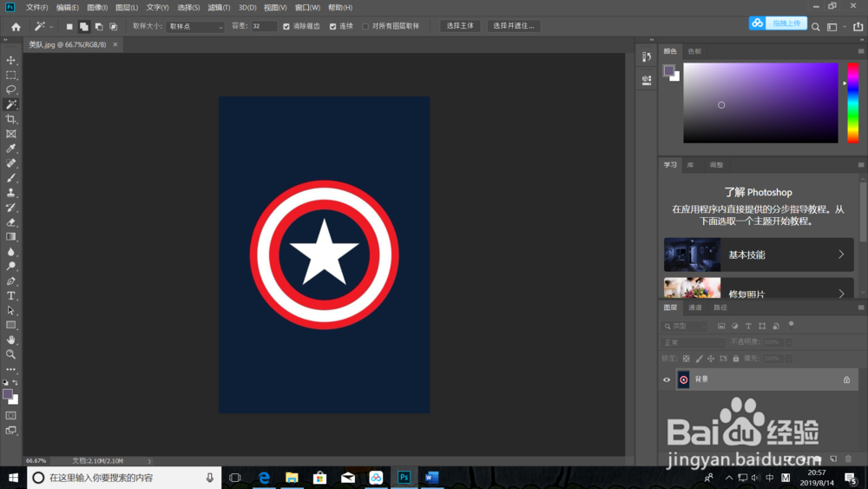This screenshot has width=868, height=489.
Task: Choose Subtract from Selection mode
Action: [x=99, y=27]
